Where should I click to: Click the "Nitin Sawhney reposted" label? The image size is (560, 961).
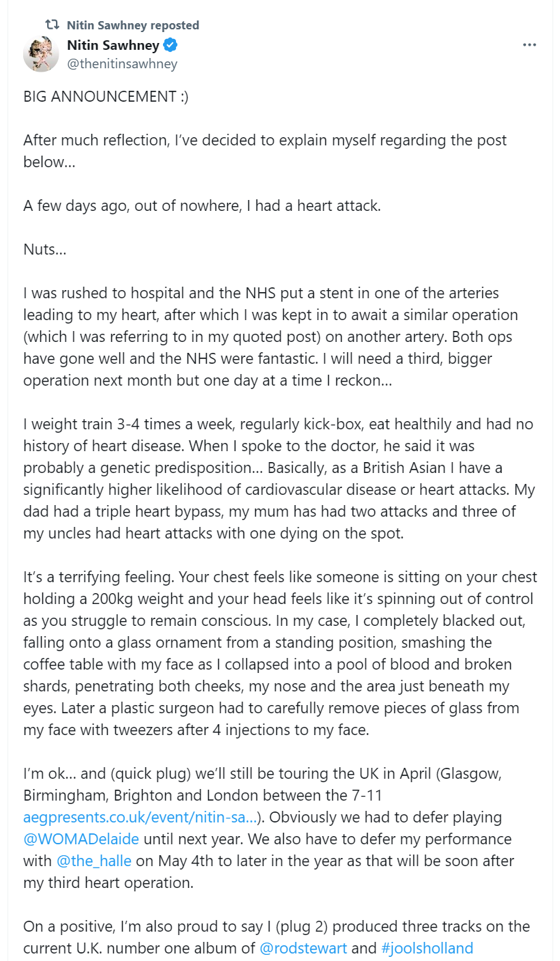[133, 25]
